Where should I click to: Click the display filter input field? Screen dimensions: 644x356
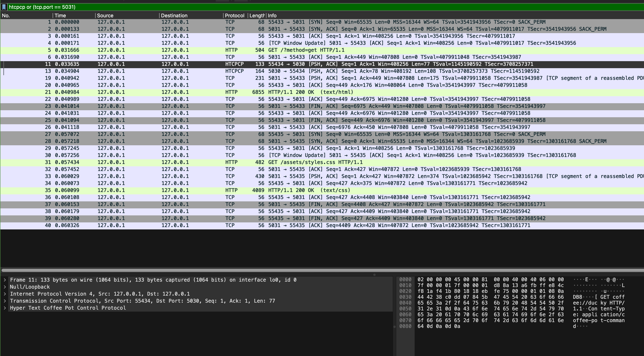pos(300,7)
